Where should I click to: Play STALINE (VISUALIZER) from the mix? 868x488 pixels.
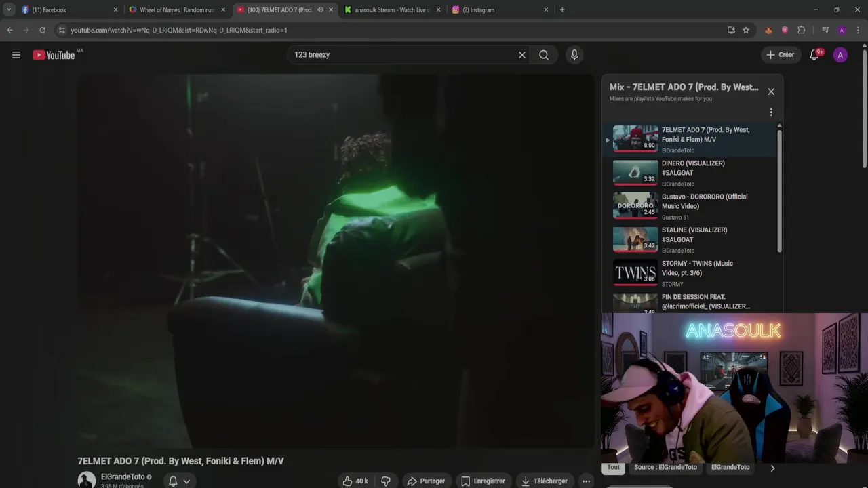(689, 239)
